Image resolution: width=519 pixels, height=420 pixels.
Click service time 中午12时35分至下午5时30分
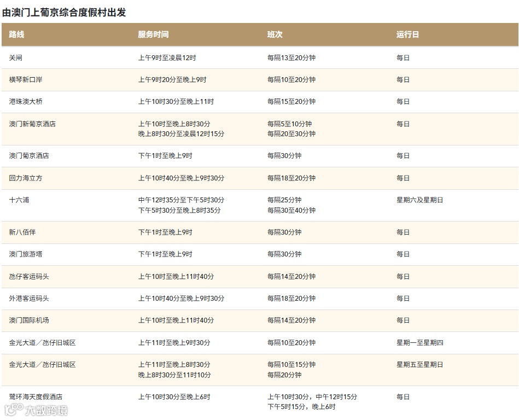[182, 200]
